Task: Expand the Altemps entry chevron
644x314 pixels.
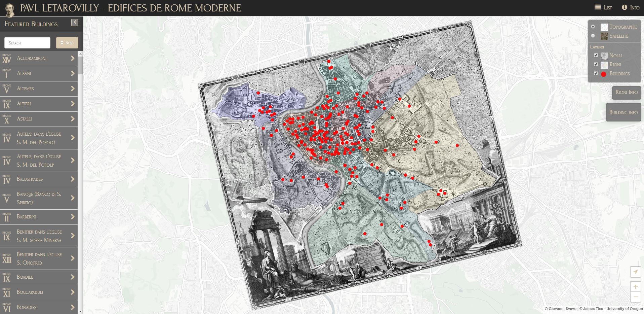Action: click(73, 89)
